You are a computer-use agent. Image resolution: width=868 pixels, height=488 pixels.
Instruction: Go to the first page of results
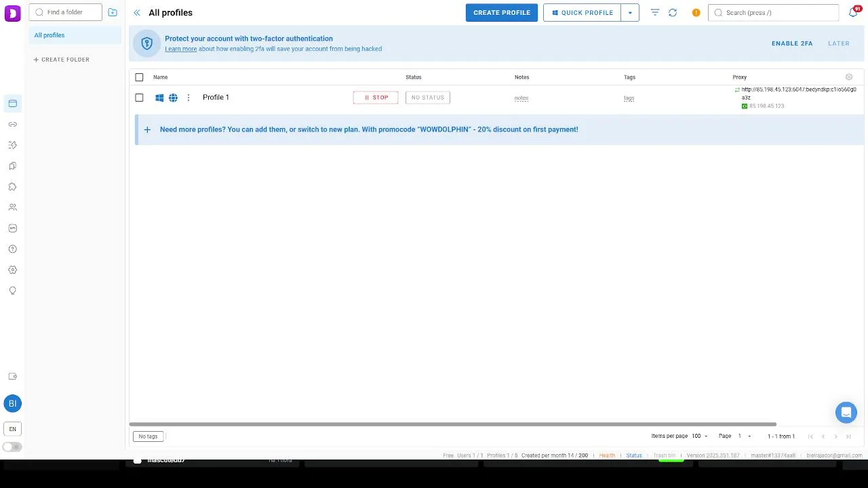click(810, 436)
